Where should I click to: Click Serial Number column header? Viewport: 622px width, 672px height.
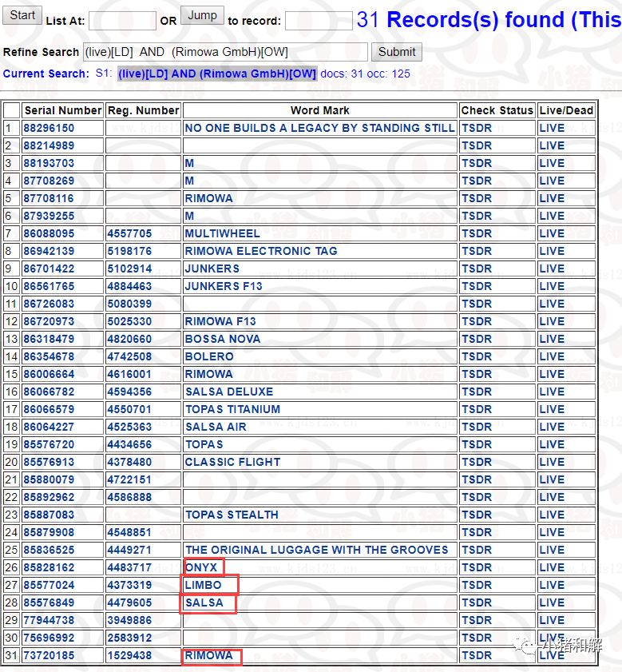[63, 110]
